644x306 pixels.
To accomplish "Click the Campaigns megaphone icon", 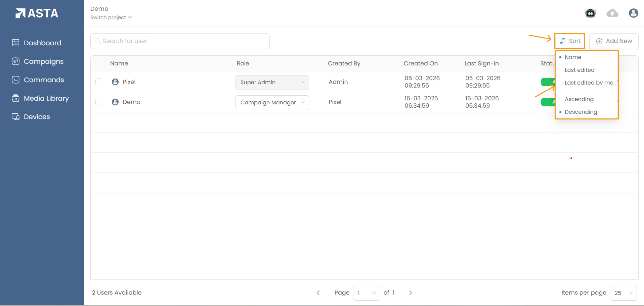I will (15, 61).
